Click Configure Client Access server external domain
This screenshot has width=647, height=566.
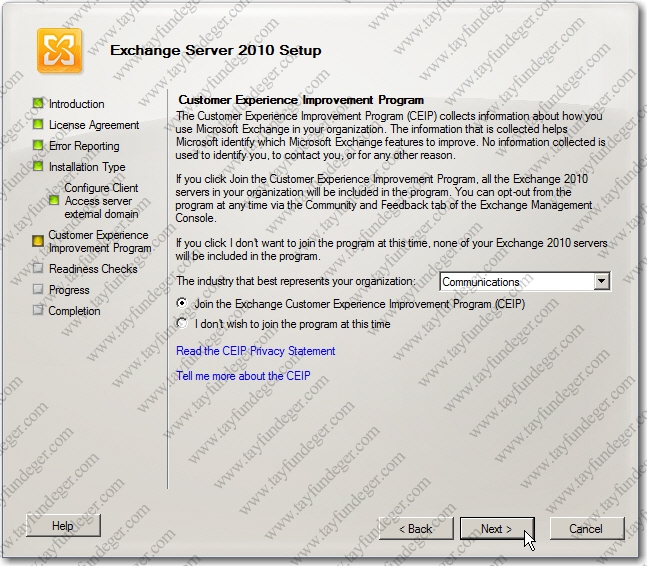tap(102, 201)
